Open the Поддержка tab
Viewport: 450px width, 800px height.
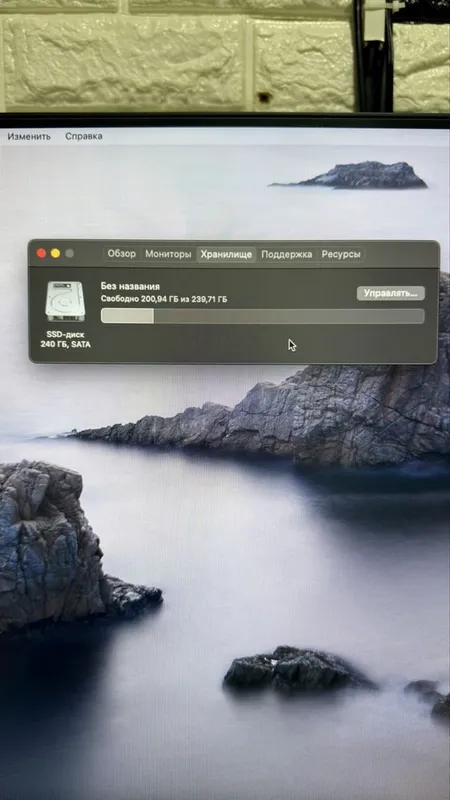(287, 254)
